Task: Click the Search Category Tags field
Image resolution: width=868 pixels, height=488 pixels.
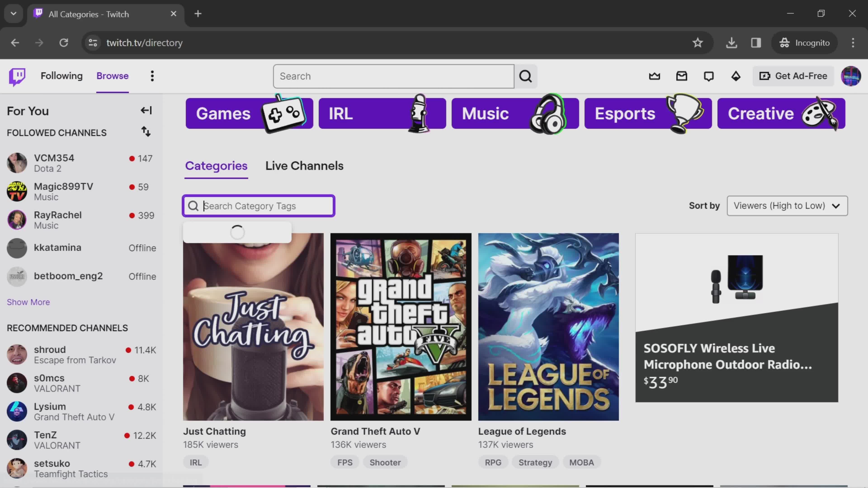Action: 258,206
